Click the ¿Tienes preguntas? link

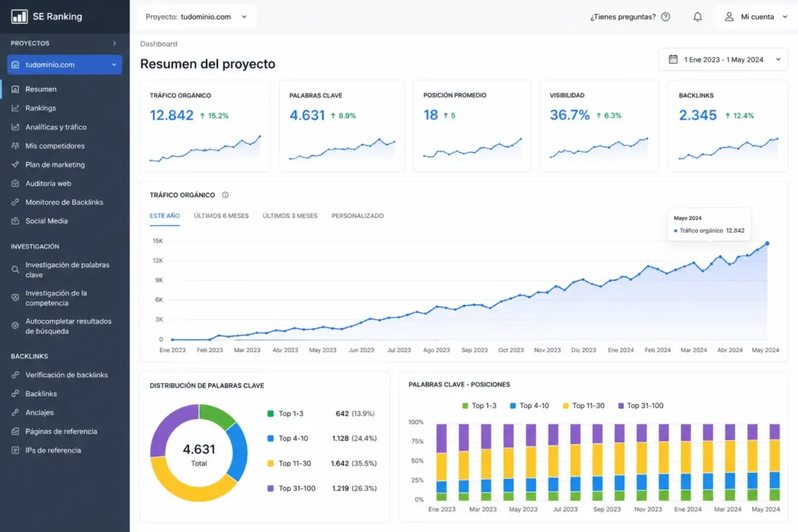click(x=623, y=17)
